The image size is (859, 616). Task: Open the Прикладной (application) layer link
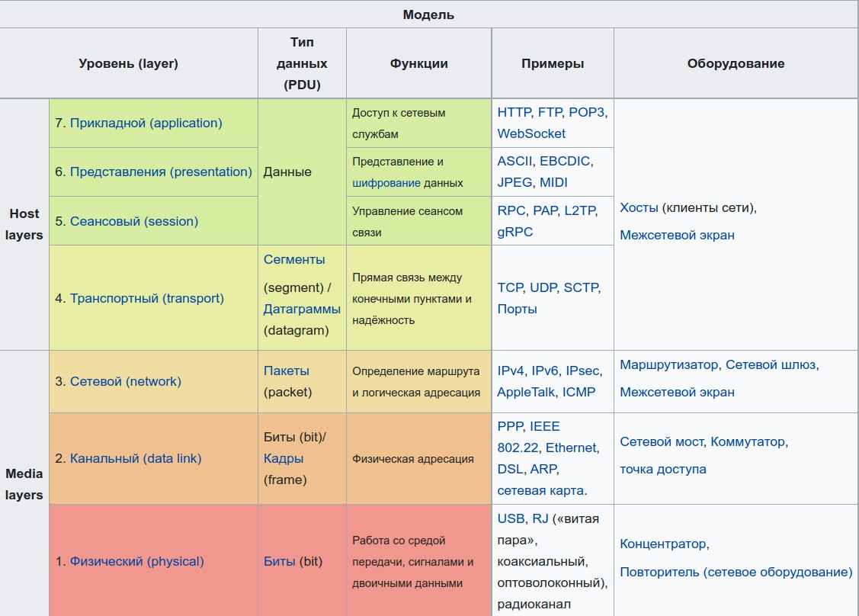pos(146,123)
